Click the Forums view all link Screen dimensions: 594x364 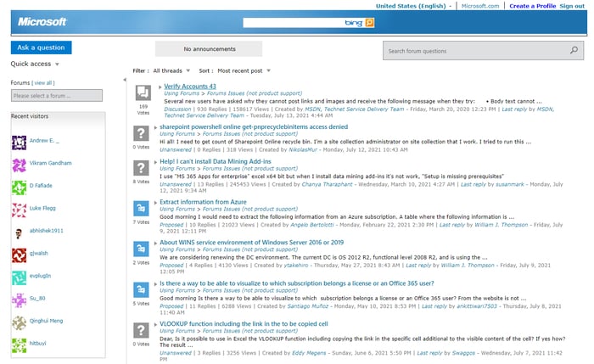pyautogui.click(x=45, y=82)
